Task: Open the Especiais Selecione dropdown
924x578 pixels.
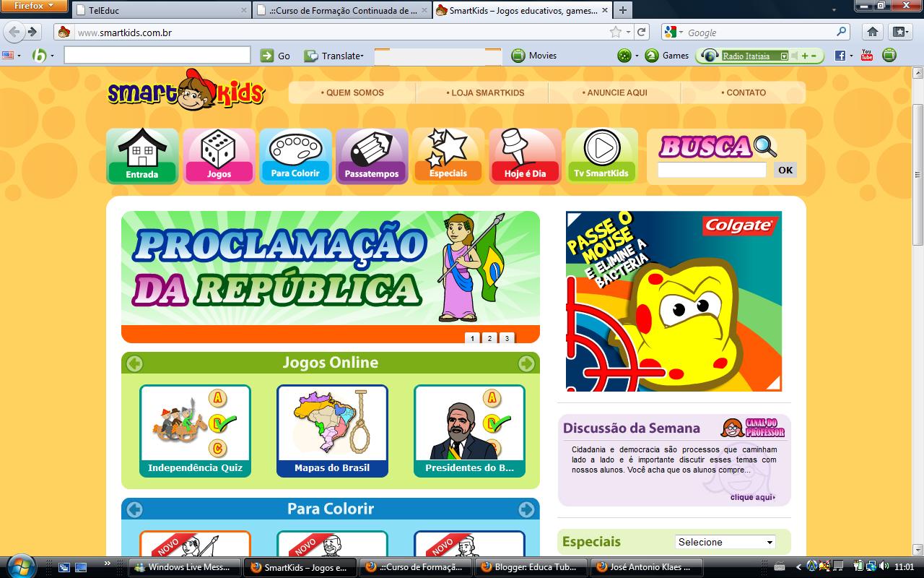Action: 724,541
